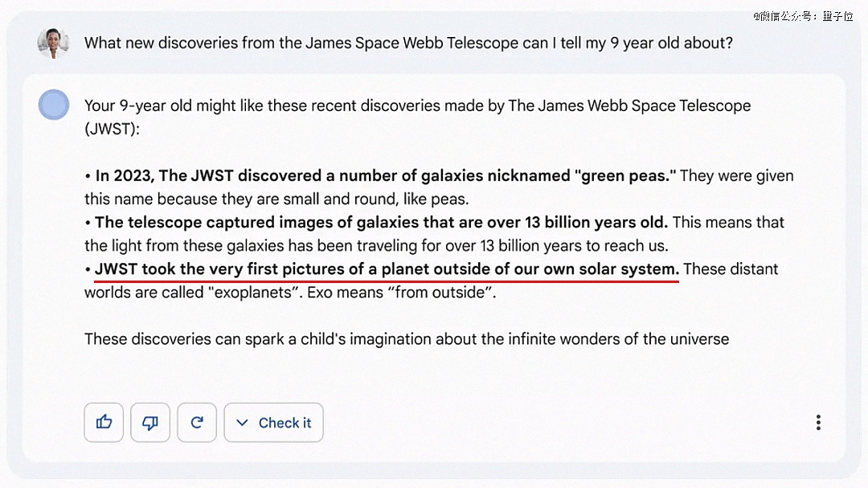This screenshot has width=868, height=488.
Task: Click the bold "green peas" galaxies sentence
Action: coord(386,176)
